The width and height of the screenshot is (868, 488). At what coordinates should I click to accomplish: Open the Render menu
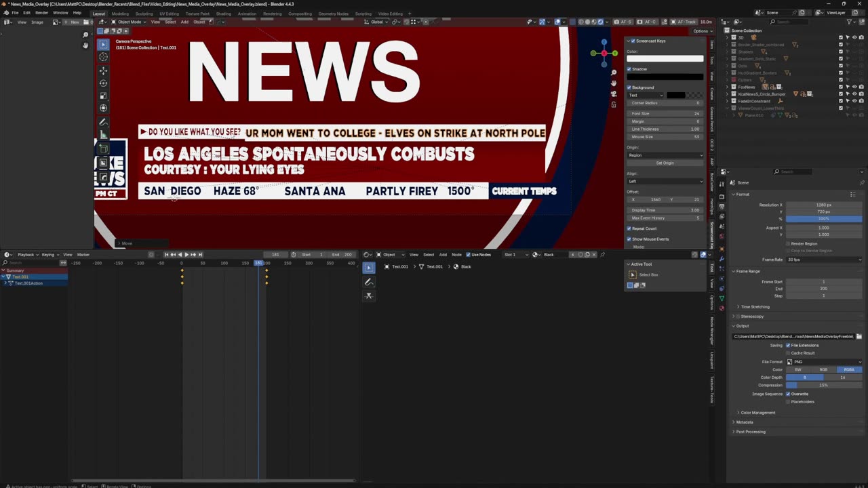(x=41, y=13)
